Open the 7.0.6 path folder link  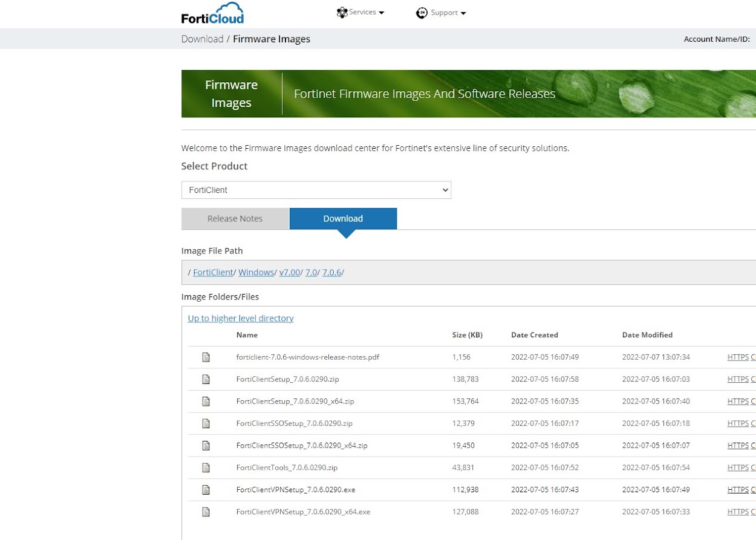tap(332, 273)
